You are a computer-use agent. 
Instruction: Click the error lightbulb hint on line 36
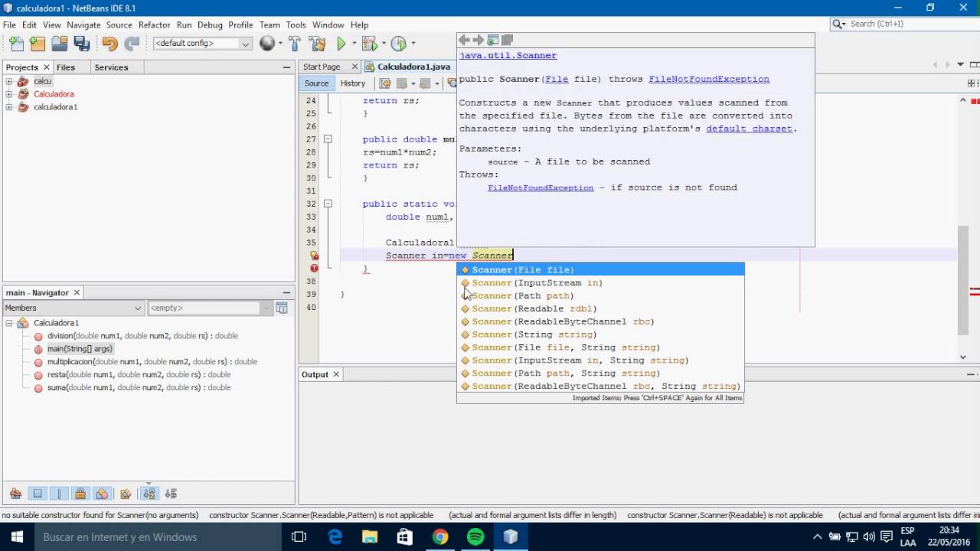pos(314,256)
